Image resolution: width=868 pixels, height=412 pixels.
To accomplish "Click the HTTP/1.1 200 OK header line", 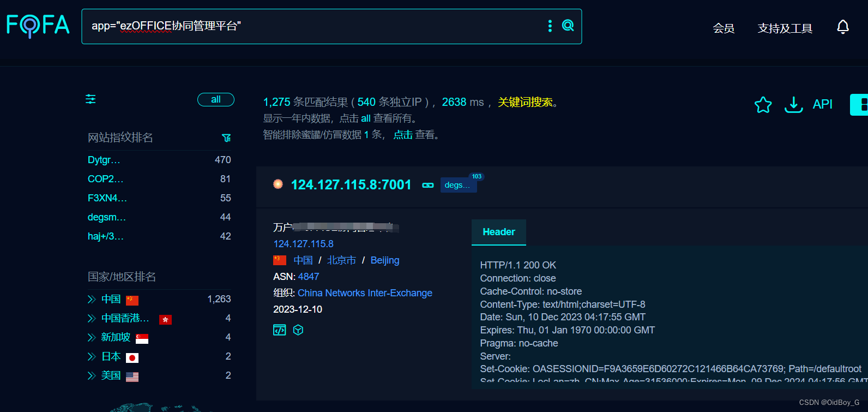I will point(518,265).
